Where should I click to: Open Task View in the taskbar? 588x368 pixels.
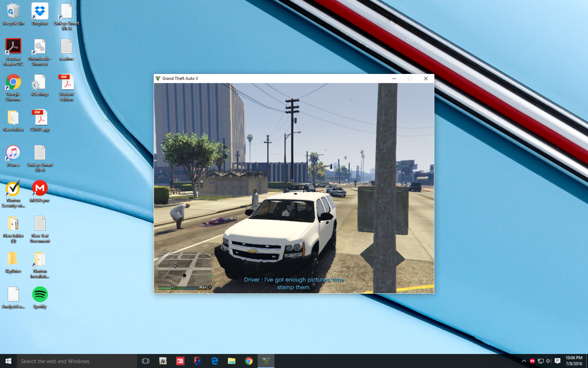point(146,361)
